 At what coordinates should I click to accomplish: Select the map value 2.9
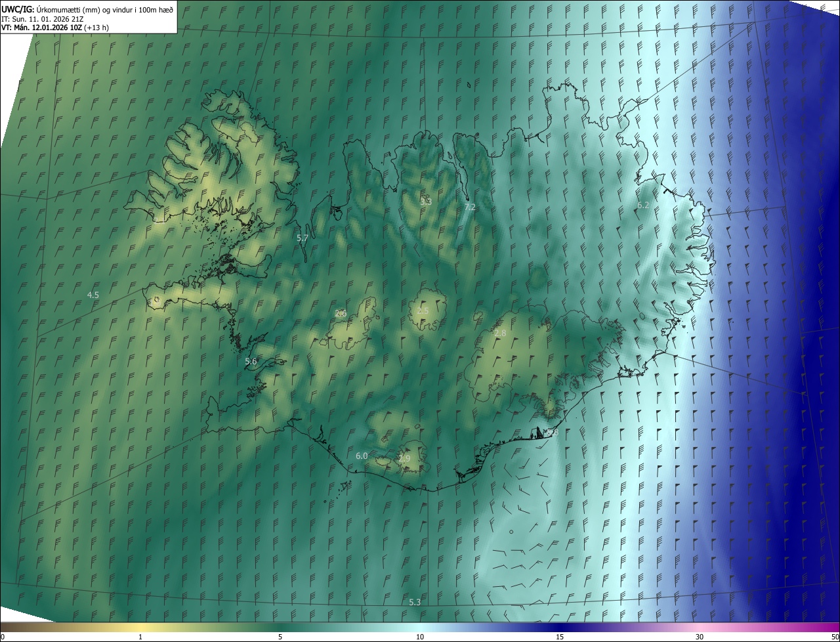tap(404, 459)
